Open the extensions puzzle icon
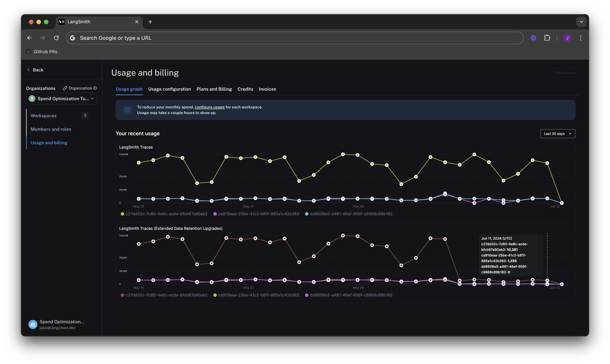The width and height of the screenshot is (610, 364). (547, 38)
